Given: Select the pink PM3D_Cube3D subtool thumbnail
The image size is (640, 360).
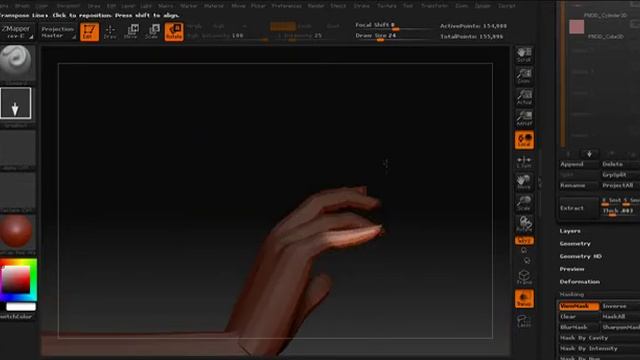Looking at the screenshot, I should pos(577,27).
